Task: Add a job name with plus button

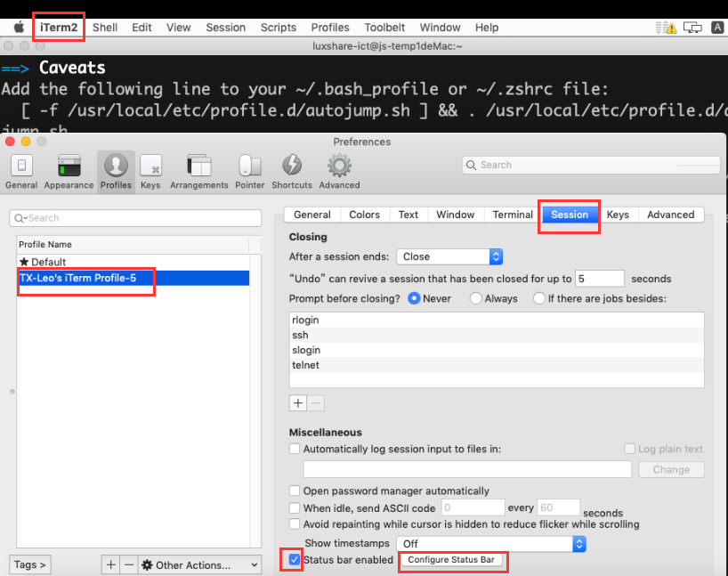Action: [x=297, y=402]
